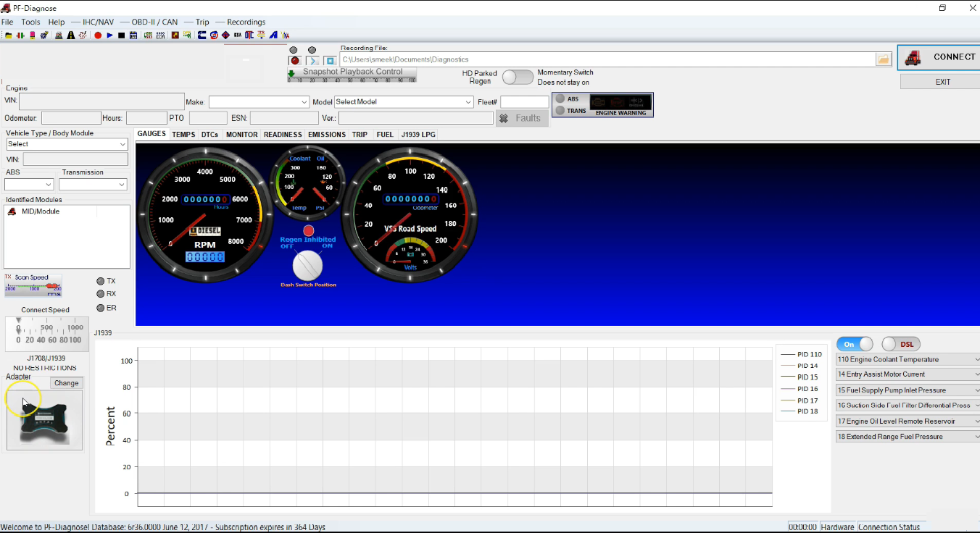Click the road icon in the toolbar

71,35
